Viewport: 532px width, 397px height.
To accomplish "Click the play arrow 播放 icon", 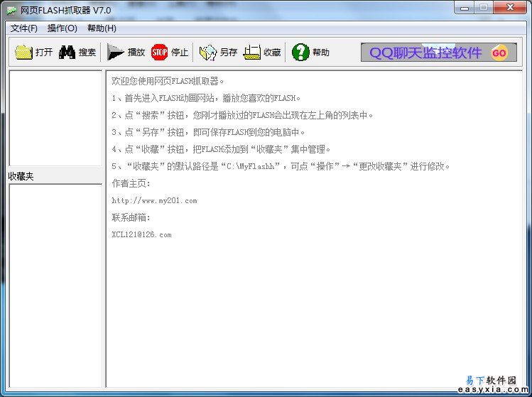I will [115, 53].
